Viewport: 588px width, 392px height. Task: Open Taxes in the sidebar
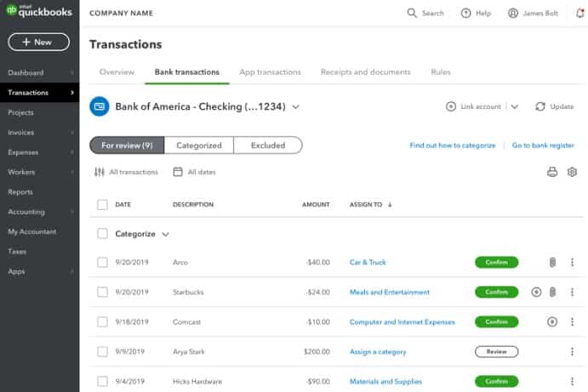point(17,252)
